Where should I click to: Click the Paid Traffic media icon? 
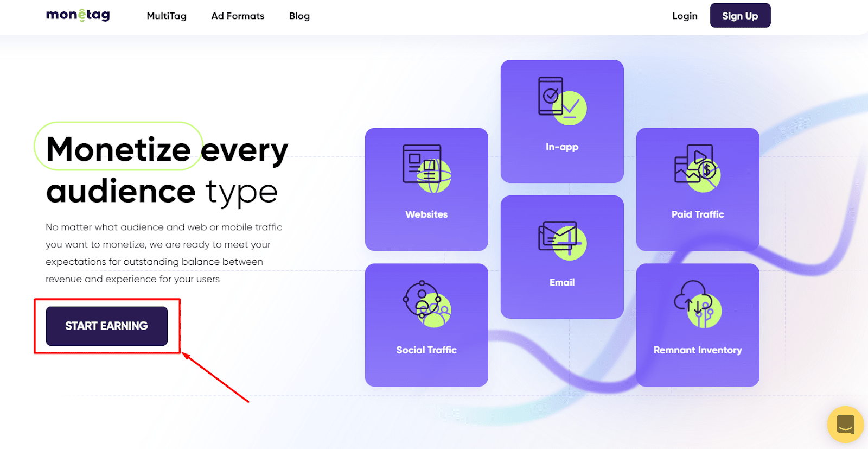pyautogui.click(x=698, y=168)
